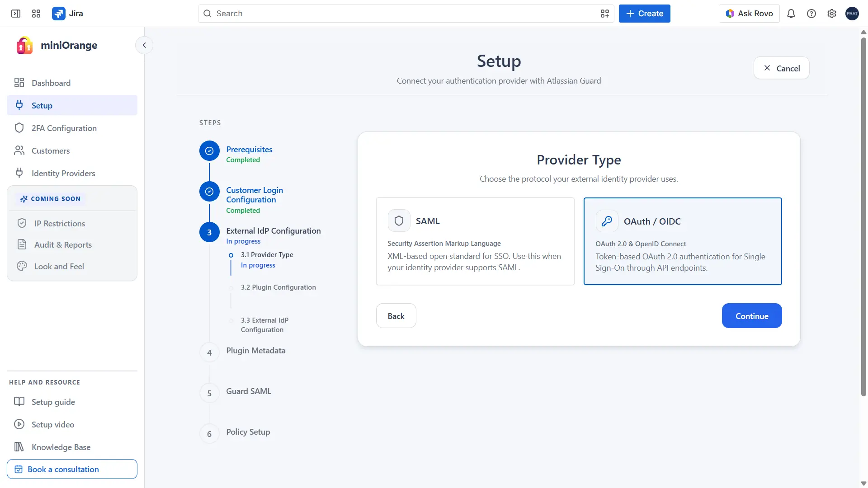Viewport: 868px width, 488px height.
Task: Open the search filter apps icon
Action: 605,14
